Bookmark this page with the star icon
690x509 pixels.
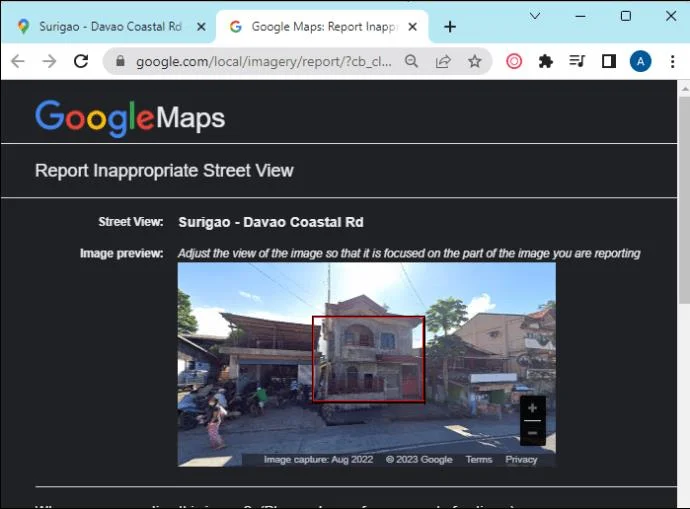pos(474,61)
